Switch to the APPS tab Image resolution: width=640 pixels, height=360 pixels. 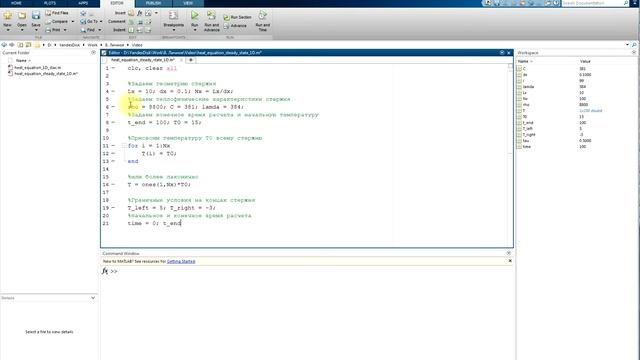(83, 3)
